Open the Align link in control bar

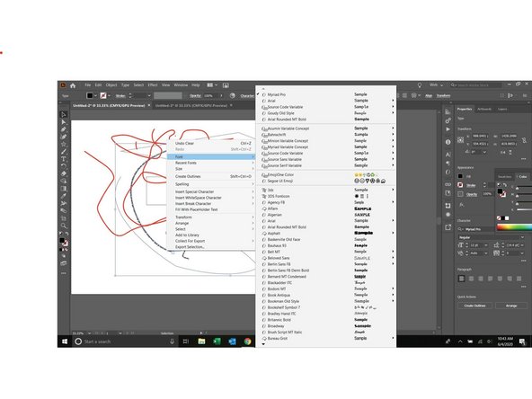click(x=429, y=96)
